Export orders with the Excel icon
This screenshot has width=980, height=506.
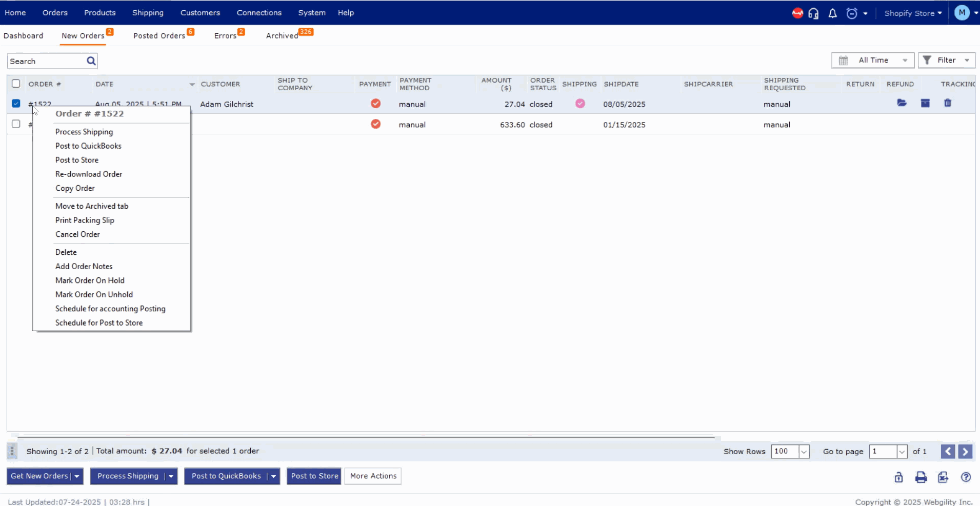click(943, 477)
